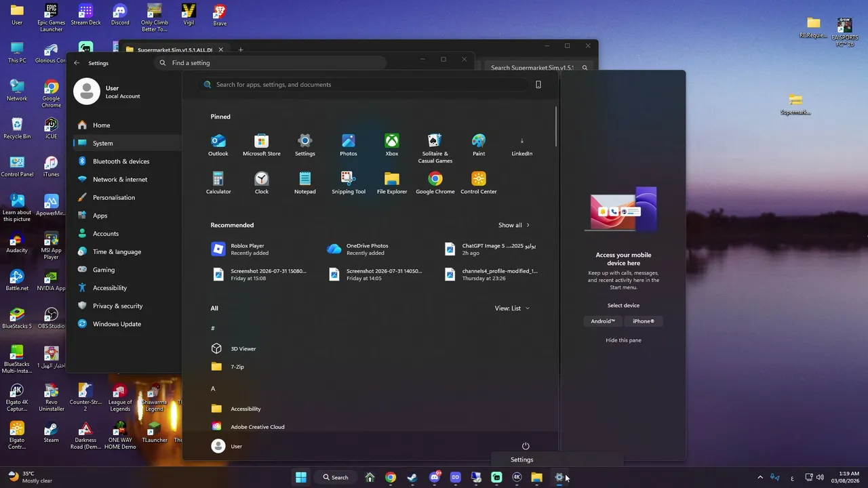Toggle the mobile device pane icon beside Start search
The height and width of the screenshot is (488, 868).
(538, 85)
